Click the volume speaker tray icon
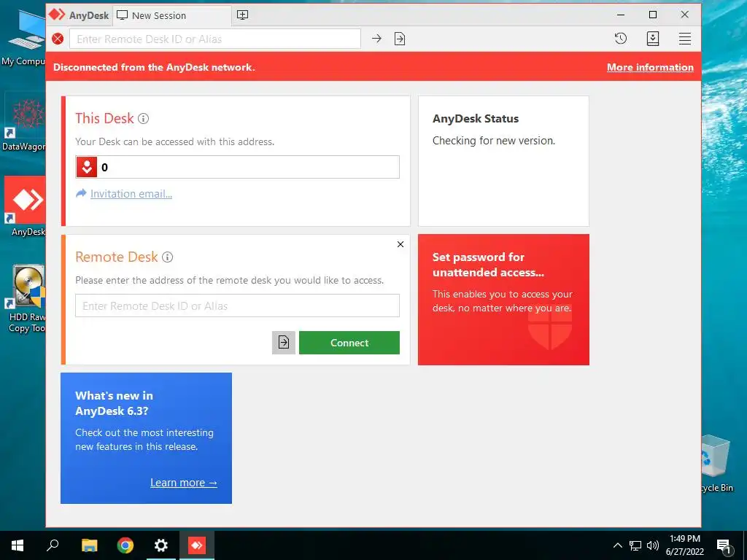The height and width of the screenshot is (560, 747). [x=653, y=545]
